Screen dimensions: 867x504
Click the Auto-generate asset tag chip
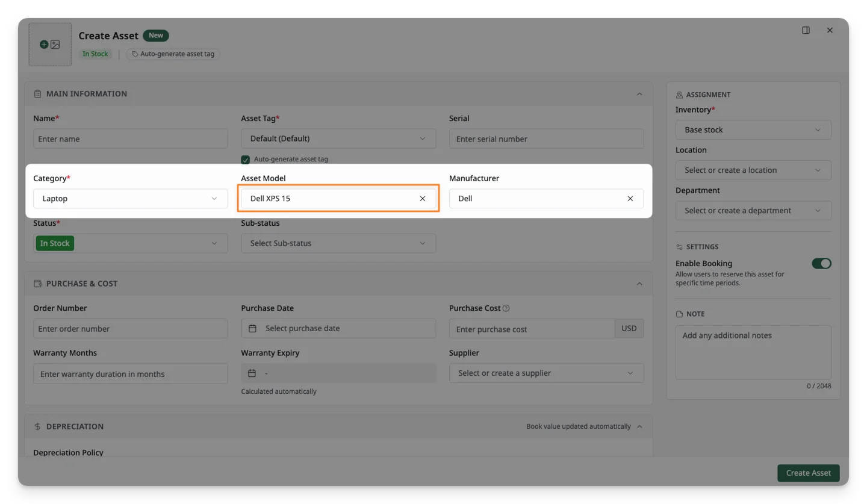pyautogui.click(x=173, y=54)
